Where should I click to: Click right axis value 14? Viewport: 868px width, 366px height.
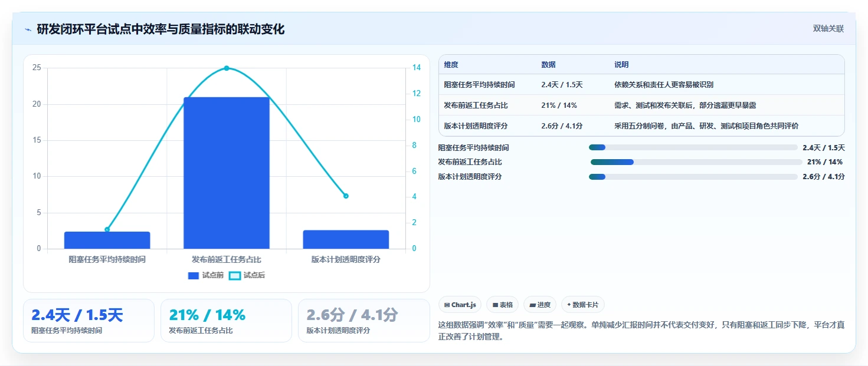[x=417, y=68]
